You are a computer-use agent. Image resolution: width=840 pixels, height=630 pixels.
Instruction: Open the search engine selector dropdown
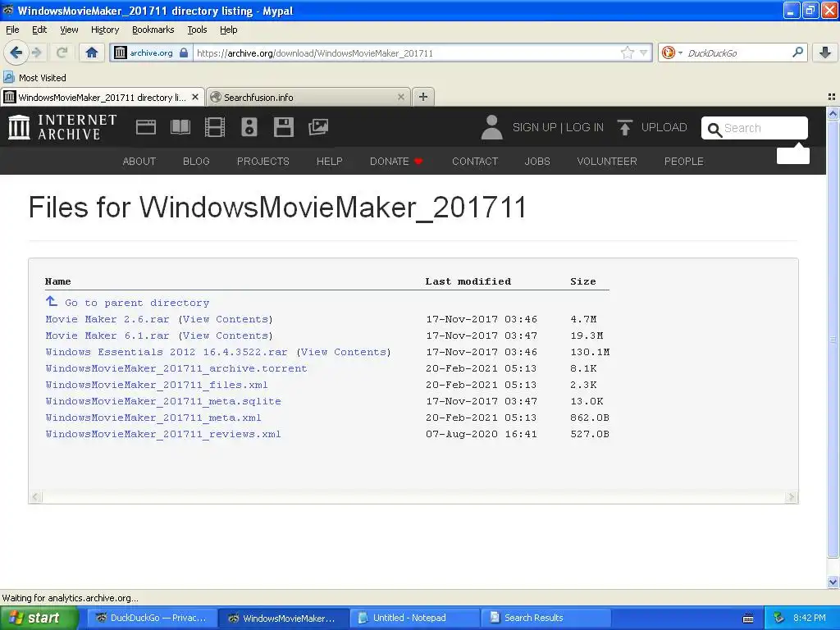(672, 52)
